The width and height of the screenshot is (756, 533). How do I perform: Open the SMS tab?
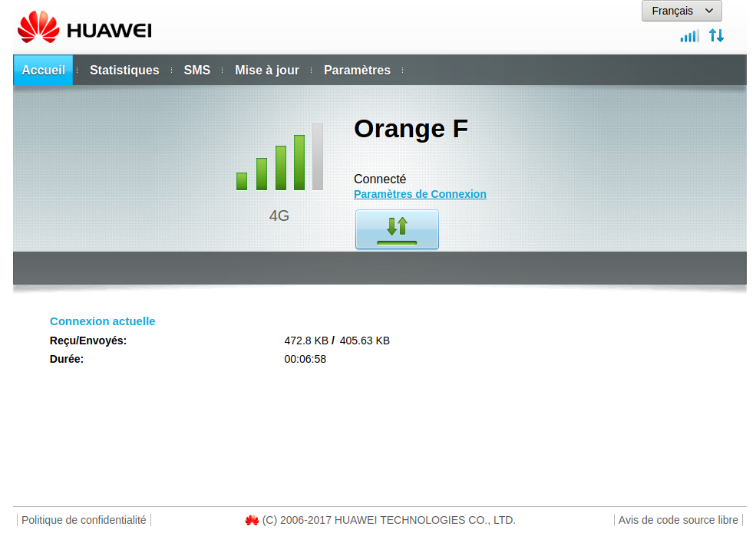tap(196, 70)
